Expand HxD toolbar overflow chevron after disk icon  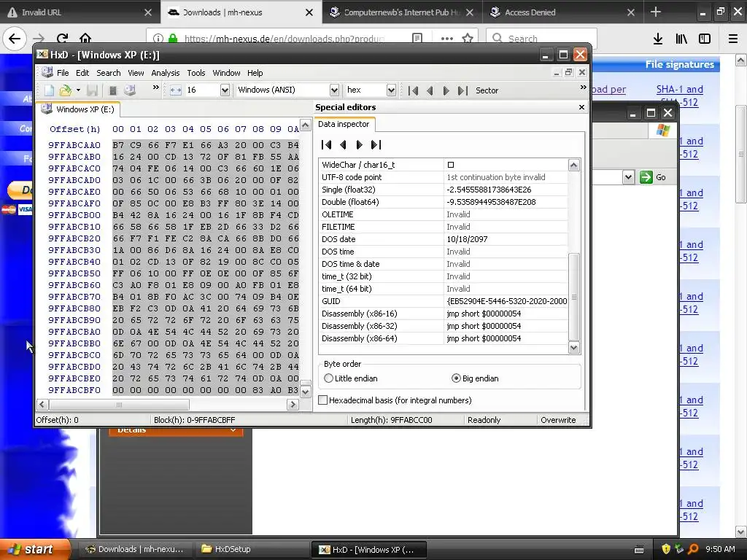(x=155, y=87)
